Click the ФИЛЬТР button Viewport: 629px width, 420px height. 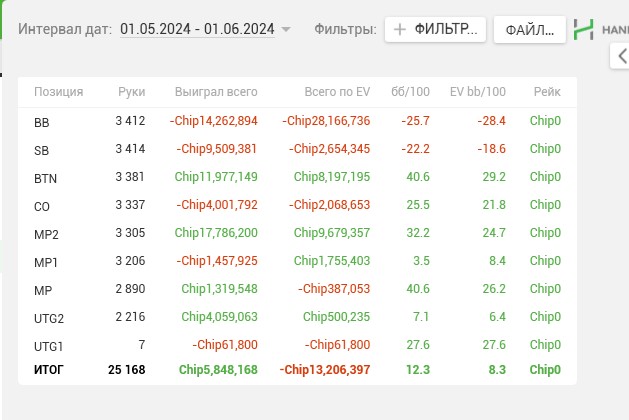435,30
